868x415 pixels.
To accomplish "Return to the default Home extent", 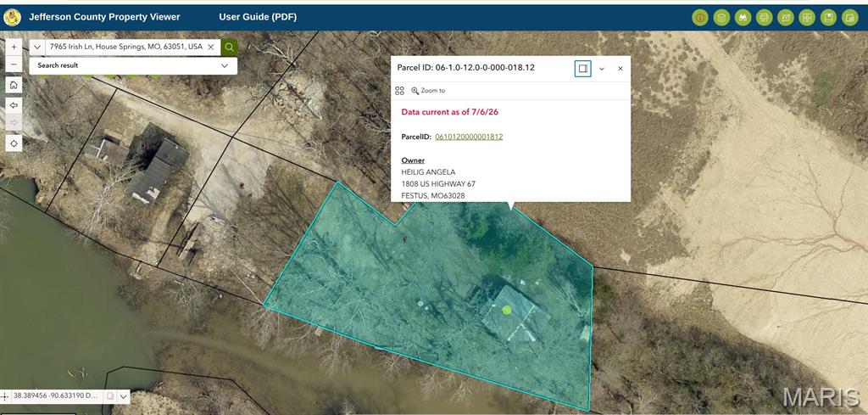I will (14, 86).
